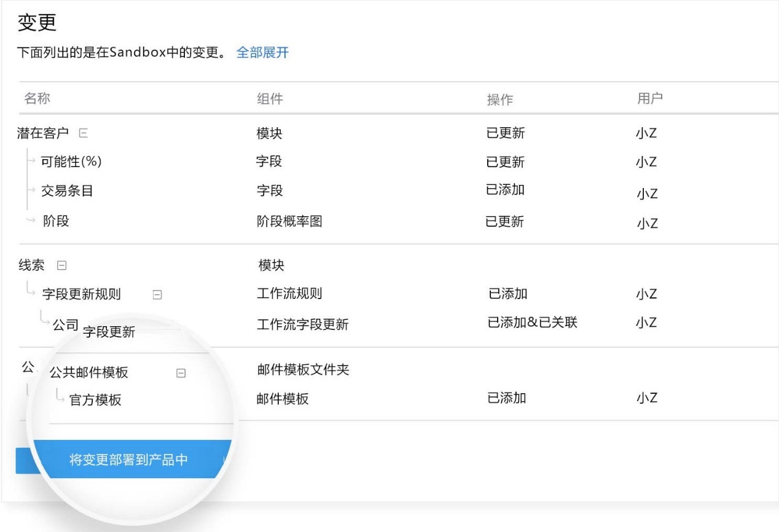The height and width of the screenshot is (532, 779).
Task: Click the 组件 column header
Action: click(270, 99)
